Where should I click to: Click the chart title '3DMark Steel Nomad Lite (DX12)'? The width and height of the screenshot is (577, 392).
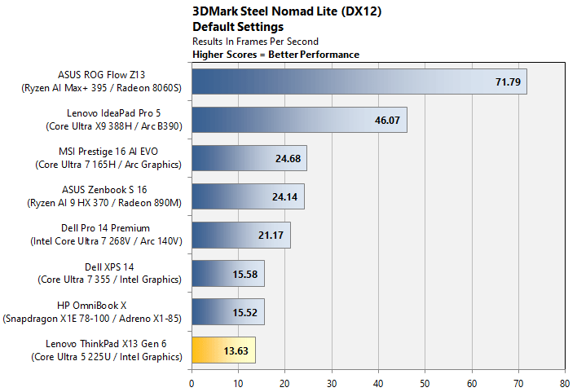click(287, 11)
